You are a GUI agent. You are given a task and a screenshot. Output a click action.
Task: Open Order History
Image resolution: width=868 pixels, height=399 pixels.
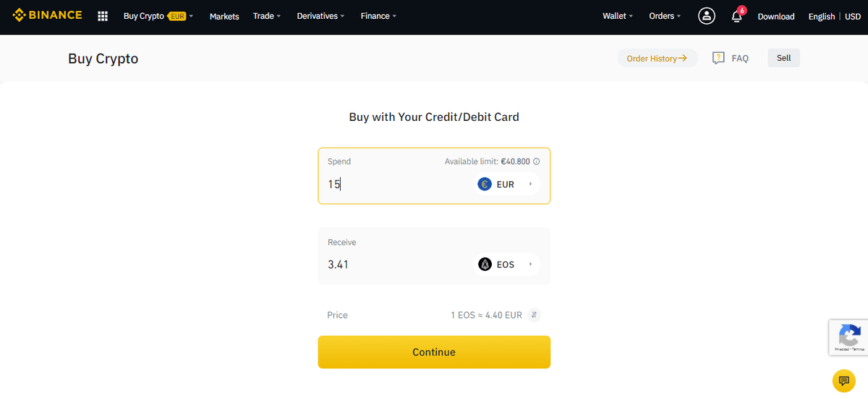[x=657, y=58]
